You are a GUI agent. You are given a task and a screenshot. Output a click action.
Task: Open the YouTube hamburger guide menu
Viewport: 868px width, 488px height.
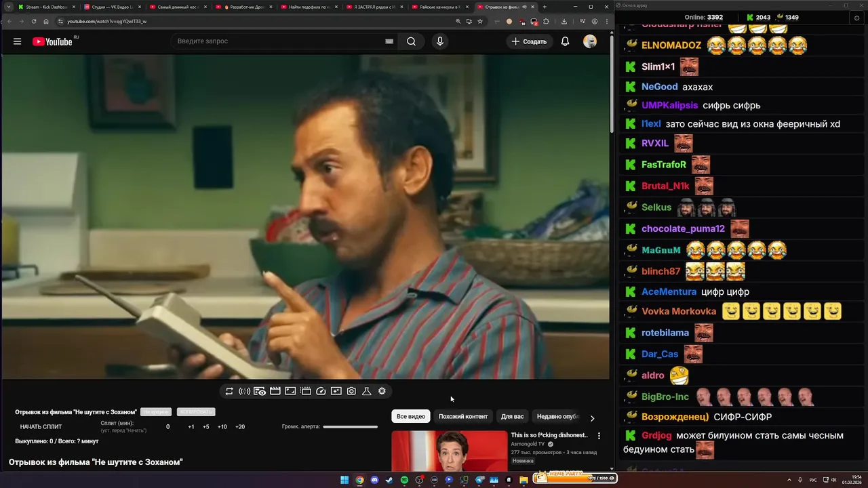pyautogui.click(x=17, y=41)
